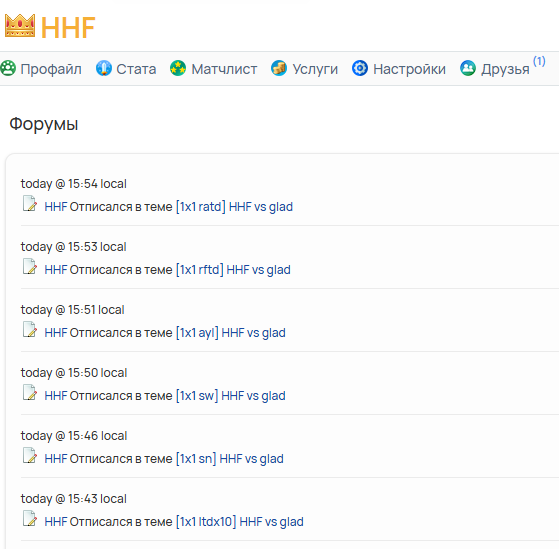The image size is (559, 549).
Task: Click the 'today @ 15:51 local' timestamp
Action: [x=72, y=310]
